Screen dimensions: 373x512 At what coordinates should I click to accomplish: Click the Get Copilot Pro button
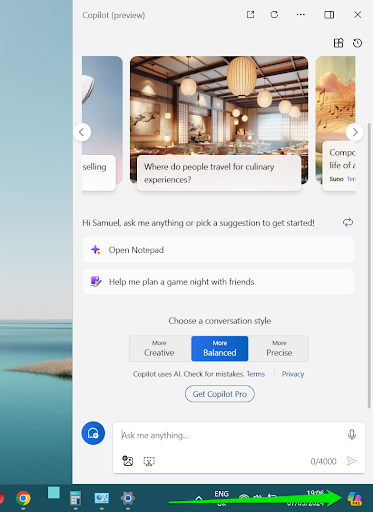click(x=220, y=394)
